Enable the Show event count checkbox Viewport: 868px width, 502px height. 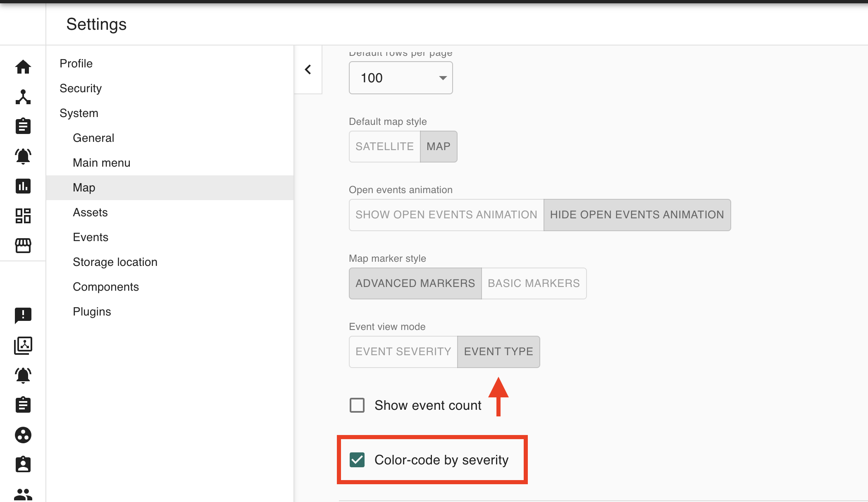point(357,405)
